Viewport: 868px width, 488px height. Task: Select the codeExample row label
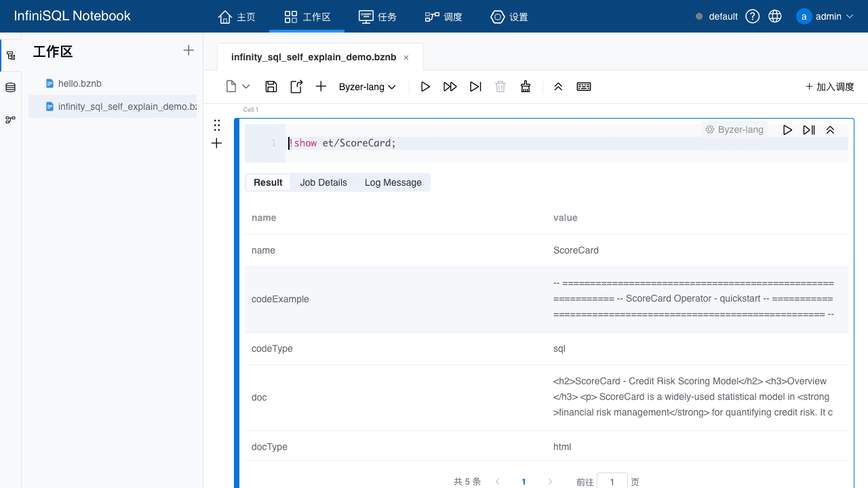(x=280, y=299)
